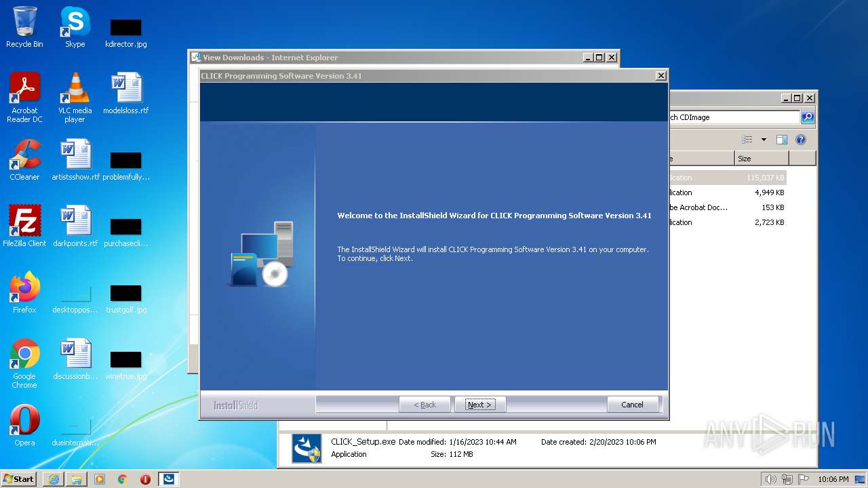Launch Acrobat Reader DC shortcut
Viewport: 868px width, 488px height.
pyautogui.click(x=24, y=98)
